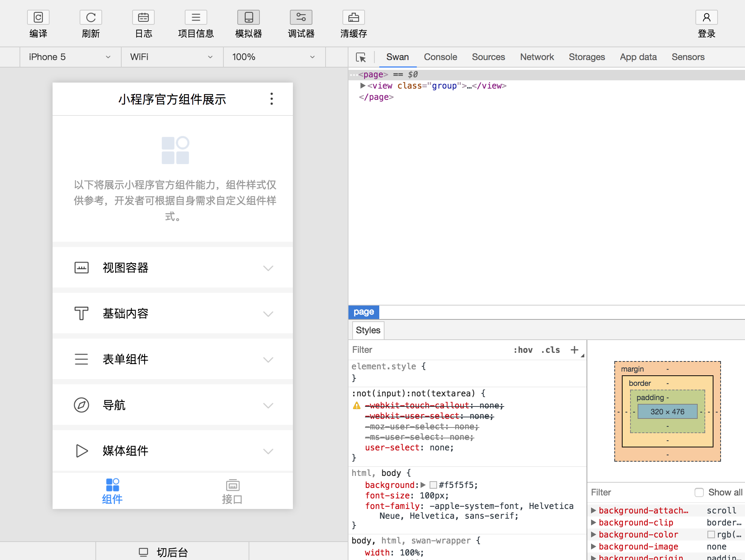The width and height of the screenshot is (745, 560).
Task: Select the 接口 tab bar icon
Action: coord(233,485)
